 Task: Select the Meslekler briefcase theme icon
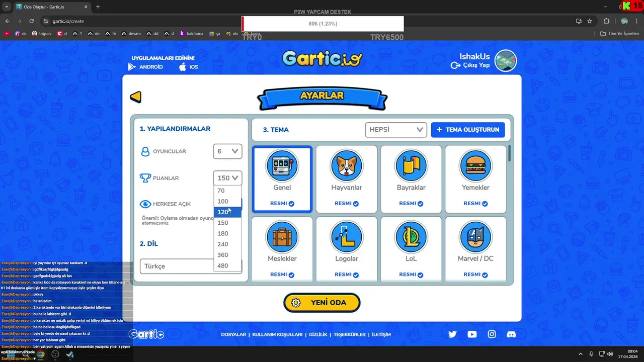point(282,236)
